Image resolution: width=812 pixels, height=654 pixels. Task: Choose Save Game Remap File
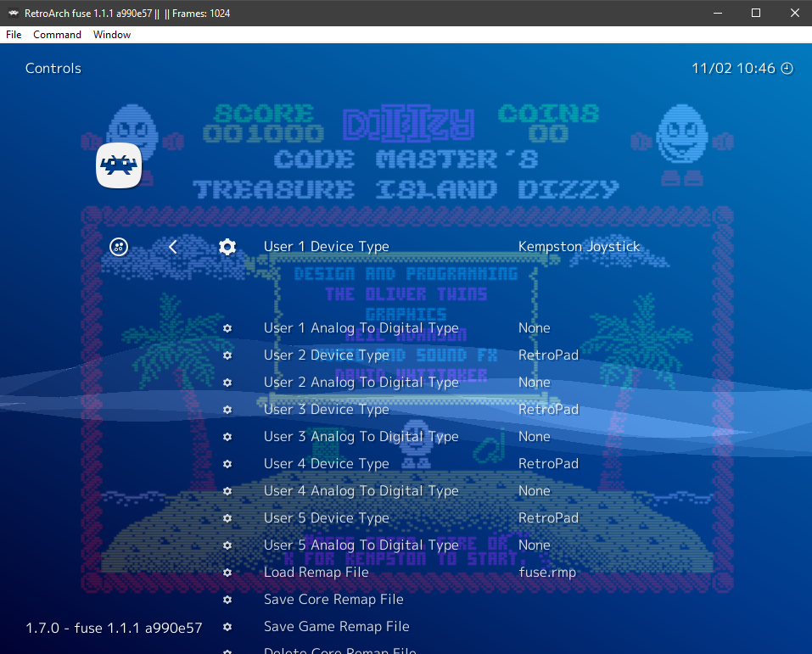click(337, 627)
